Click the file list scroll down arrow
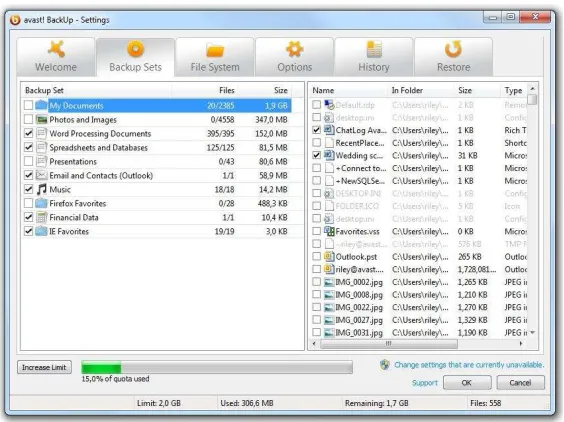564x422 pixels. coord(533,332)
